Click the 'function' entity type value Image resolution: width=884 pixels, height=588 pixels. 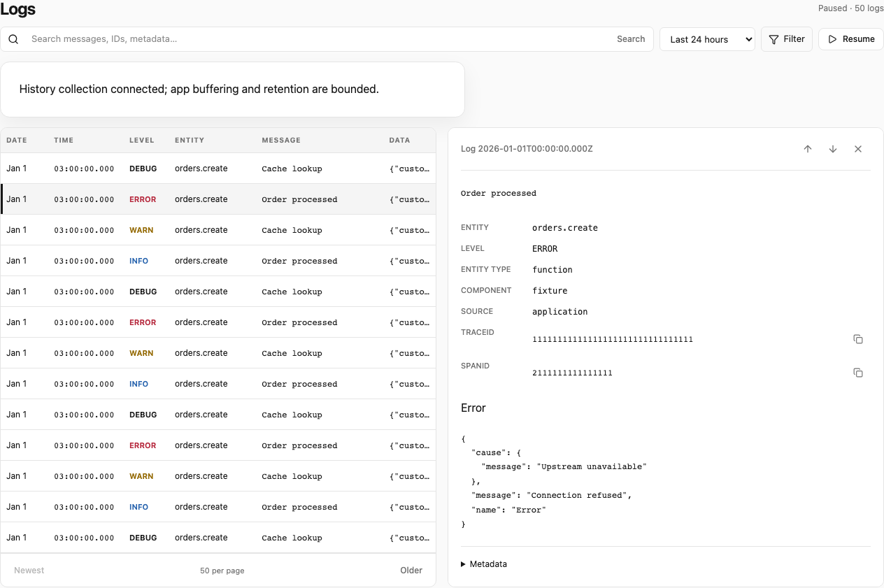(552, 270)
